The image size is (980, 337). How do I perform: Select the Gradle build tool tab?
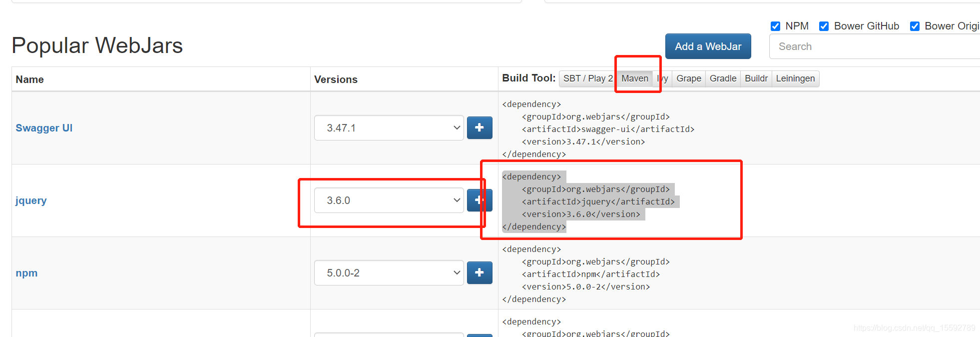click(x=723, y=78)
